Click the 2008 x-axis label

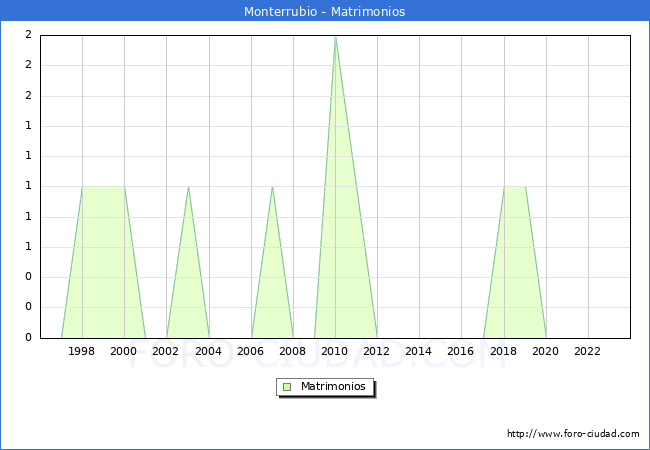(293, 351)
